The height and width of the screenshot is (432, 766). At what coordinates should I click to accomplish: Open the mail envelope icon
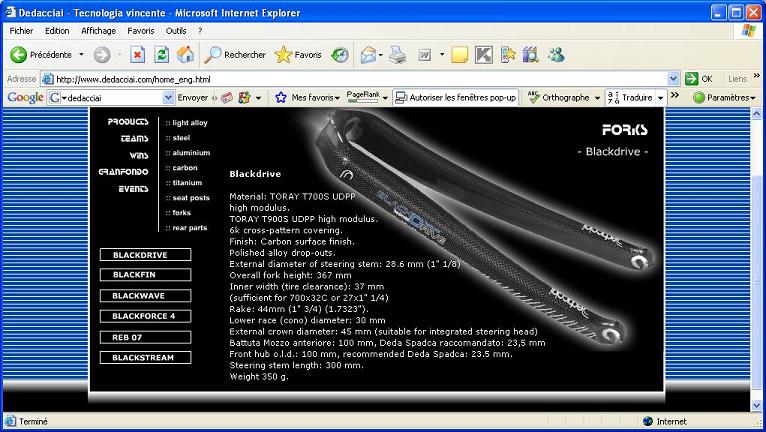point(368,54)
